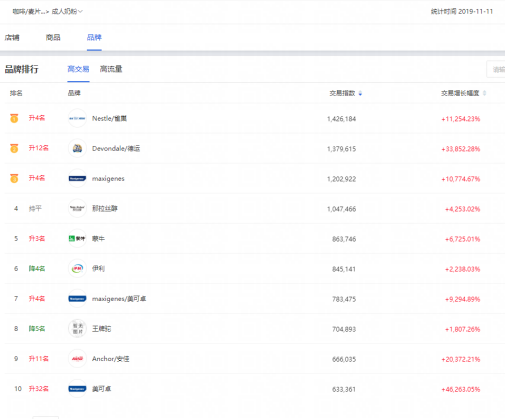Open the Devondale/德运 brand name

tap(116, 148)
